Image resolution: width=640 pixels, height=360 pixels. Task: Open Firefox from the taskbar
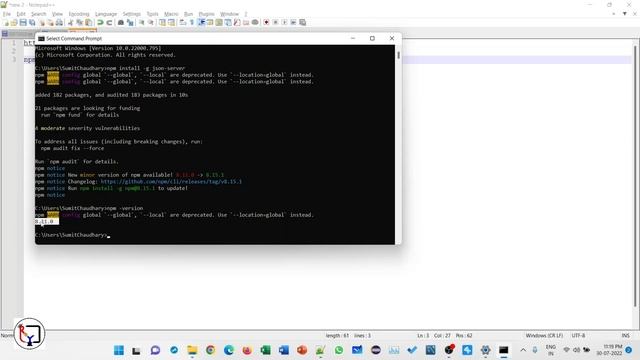pyautogui.click(x=247, y=350)
